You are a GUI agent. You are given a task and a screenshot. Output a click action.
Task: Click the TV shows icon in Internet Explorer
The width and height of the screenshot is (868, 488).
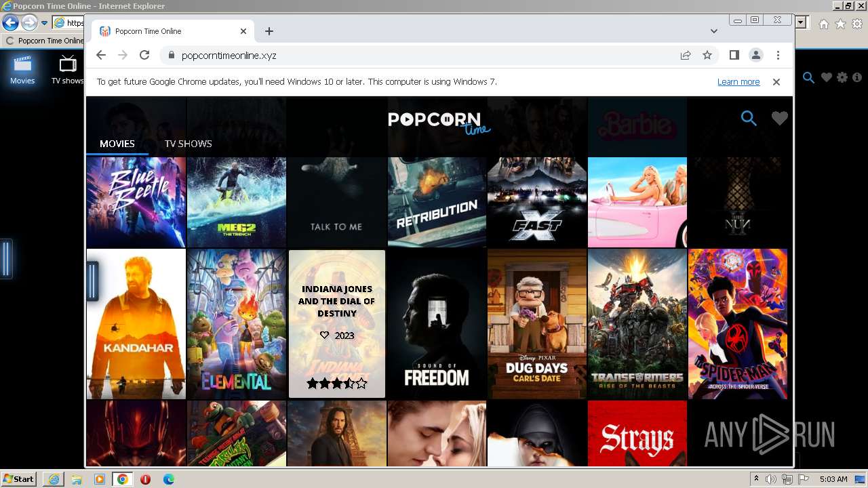(x=68, y=65)
